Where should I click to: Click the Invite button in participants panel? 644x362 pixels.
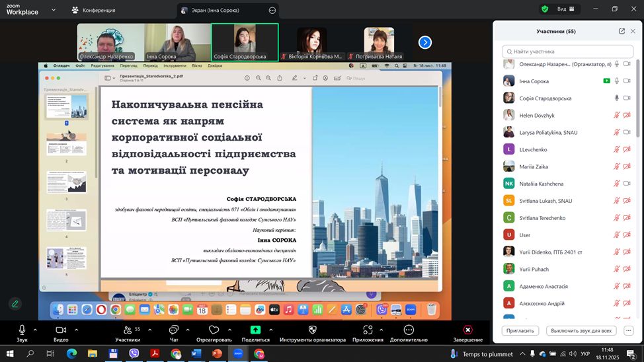point(521,330)
